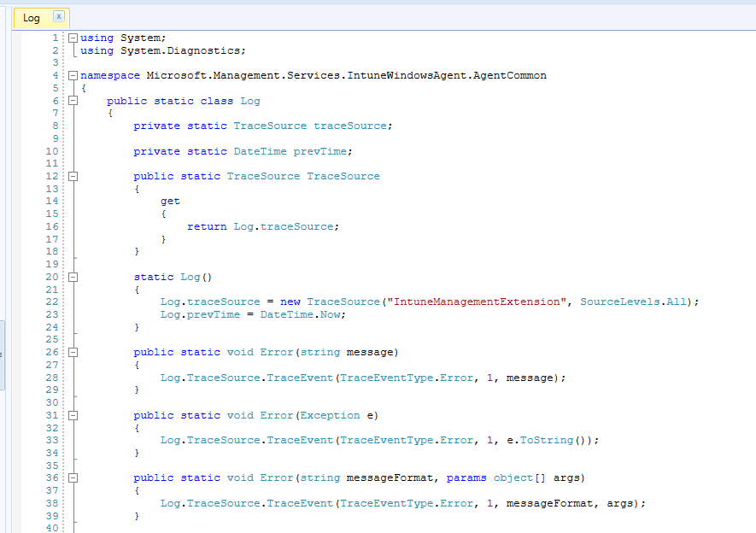Click the DateTime type on the prevTime declaration
The height and width of the screenshot is (533, 756).
point(260,151)
